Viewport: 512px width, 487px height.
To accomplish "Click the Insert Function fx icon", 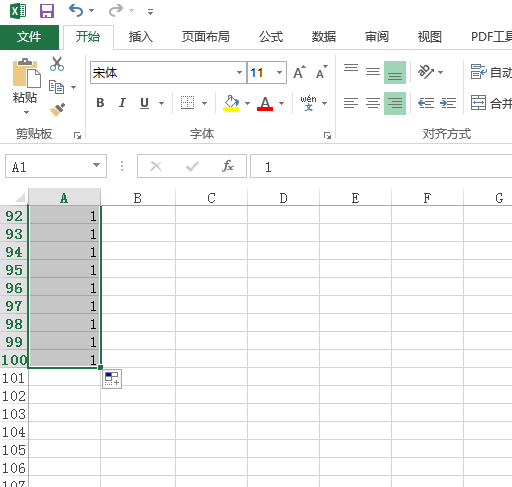I will [x=228, y=166].
